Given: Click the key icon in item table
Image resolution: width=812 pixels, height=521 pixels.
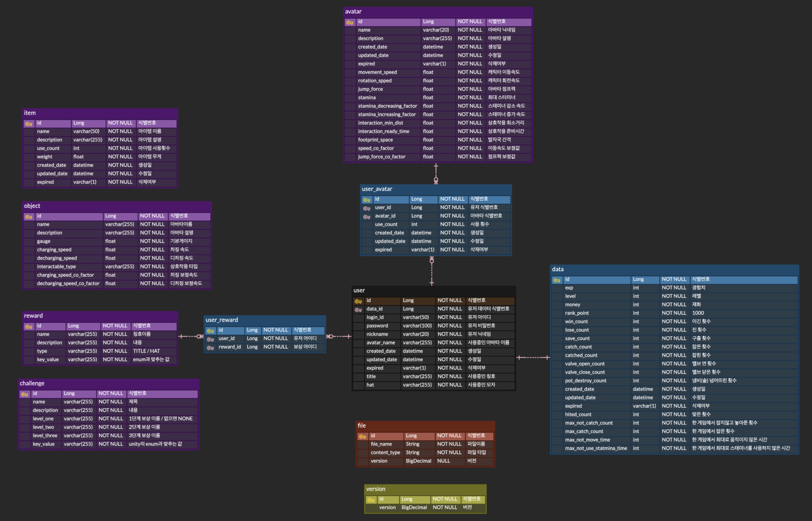Looking at the screenshot, I should (29, 124).
